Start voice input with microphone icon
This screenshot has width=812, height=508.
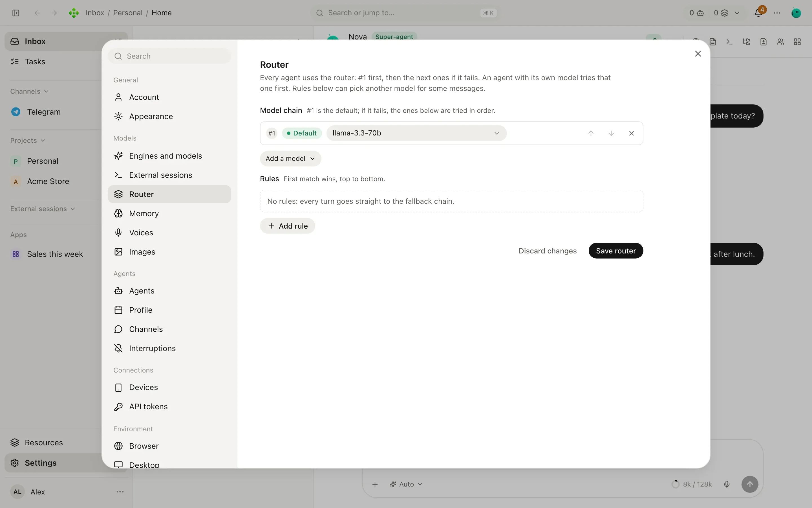coord(727,484)
